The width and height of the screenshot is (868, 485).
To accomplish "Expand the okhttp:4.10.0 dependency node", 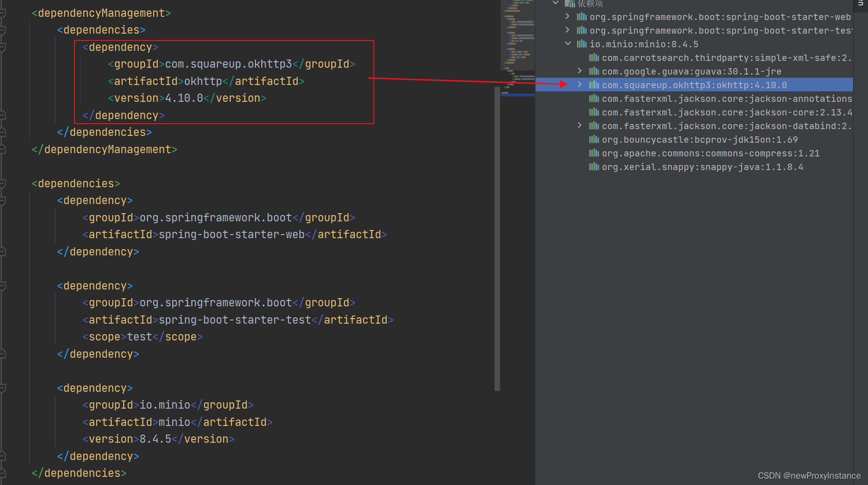I will (580, 85).
